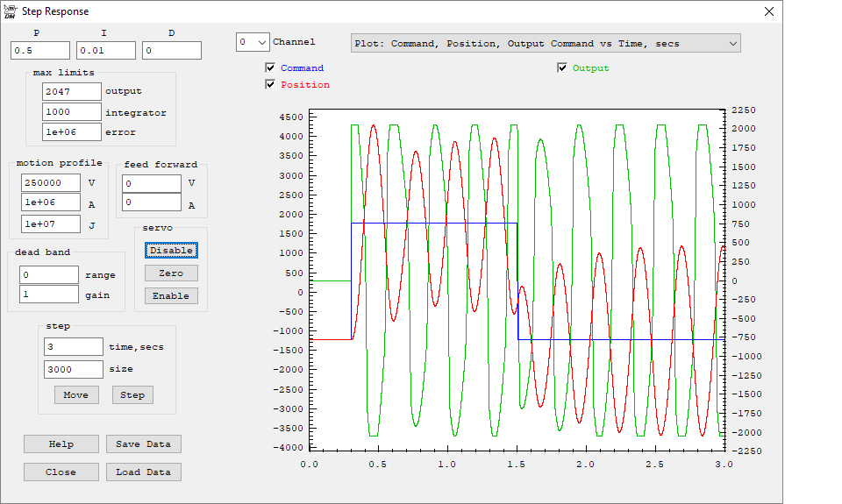Click the step size input field
This screenshot has height=504, width=842.
[73, 369]
